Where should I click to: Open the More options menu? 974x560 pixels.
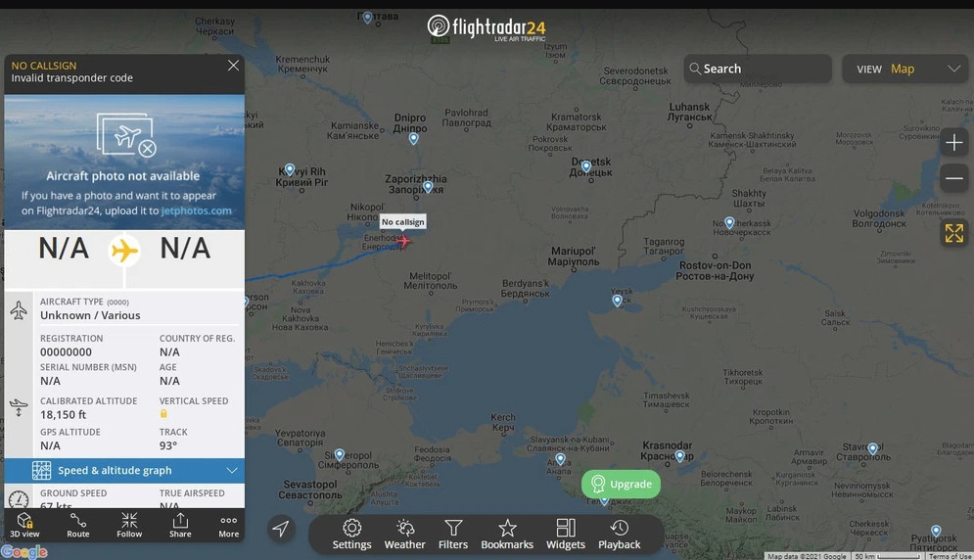[229, 525]
